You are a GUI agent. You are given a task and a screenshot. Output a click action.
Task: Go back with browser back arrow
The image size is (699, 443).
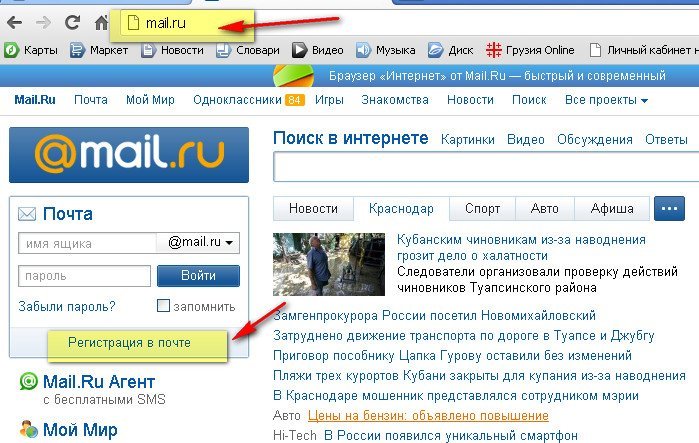click(x=14, y=22)
